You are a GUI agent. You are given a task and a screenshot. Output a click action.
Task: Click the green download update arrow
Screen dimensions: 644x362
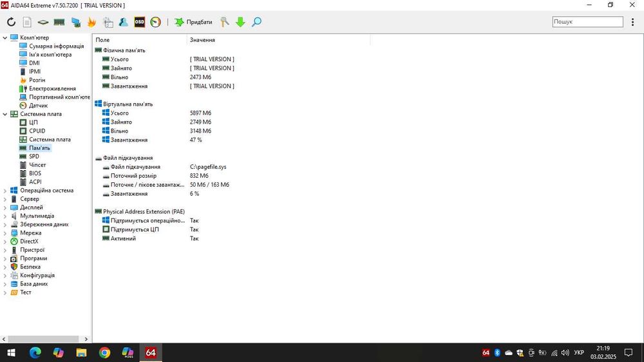[241, 22]
